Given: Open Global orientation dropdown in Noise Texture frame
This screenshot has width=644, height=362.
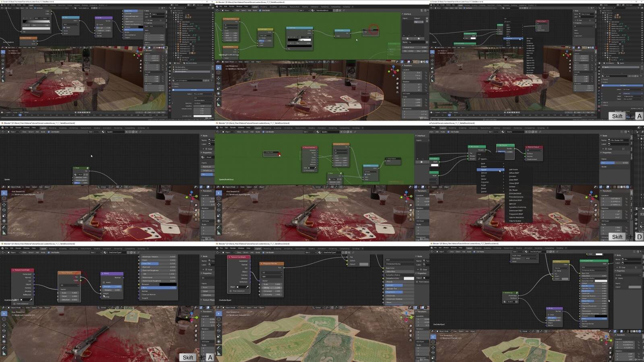Looking at the screenshot, I should [x=103, y=308].
